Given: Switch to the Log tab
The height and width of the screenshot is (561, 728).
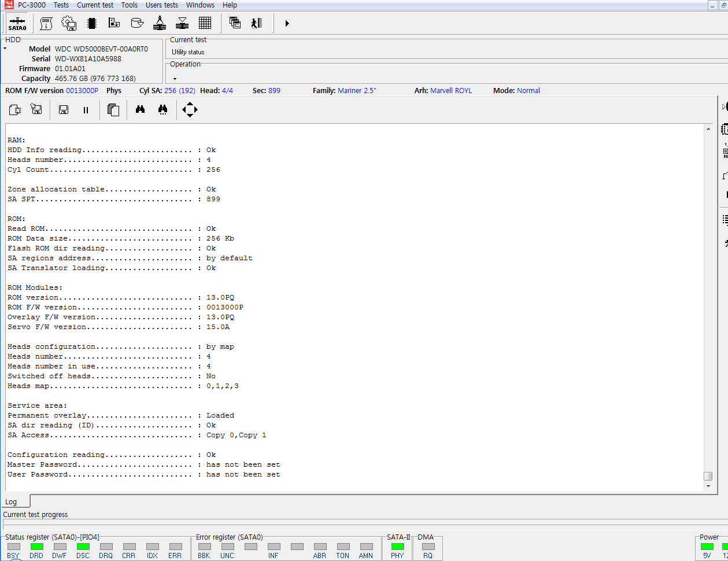Looking at the screenshot, I should click(x=12, y=501).
